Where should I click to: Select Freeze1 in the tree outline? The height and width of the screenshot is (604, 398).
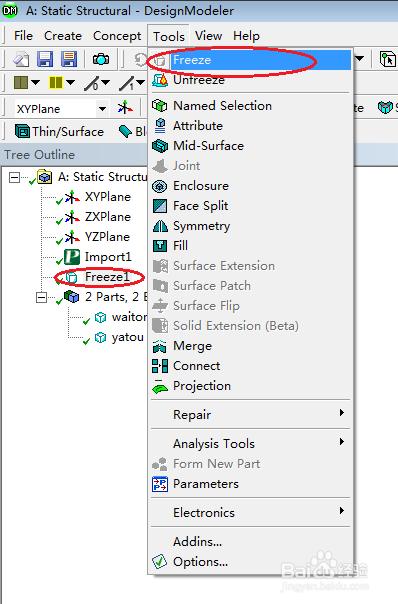[107, 277]
